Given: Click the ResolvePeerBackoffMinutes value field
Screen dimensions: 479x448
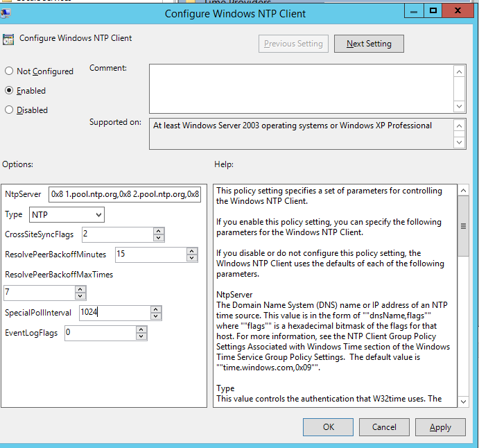Looking at the screenshot, I should pyautogui.click(x=151, y=255).
